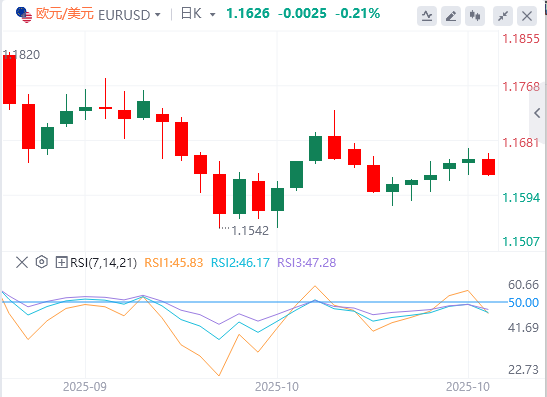
Task: Click the RSI(7,14,21) indicator label
Action: [103, 262]
